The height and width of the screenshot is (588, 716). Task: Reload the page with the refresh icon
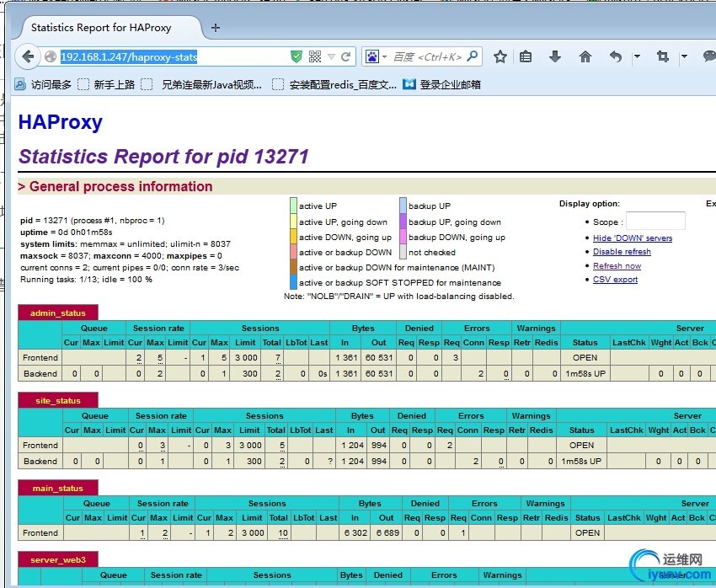point(345,56)
